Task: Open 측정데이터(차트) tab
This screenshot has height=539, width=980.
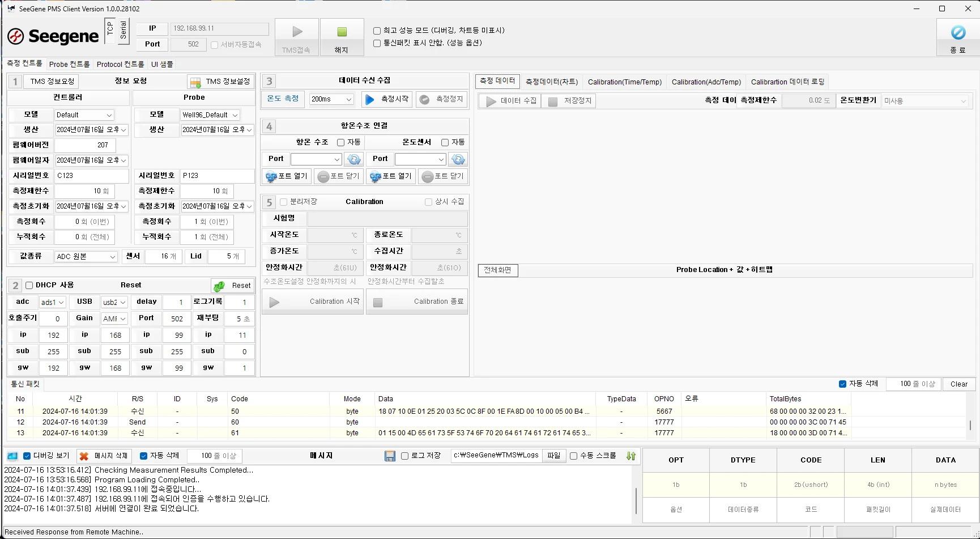Action: 552,82
